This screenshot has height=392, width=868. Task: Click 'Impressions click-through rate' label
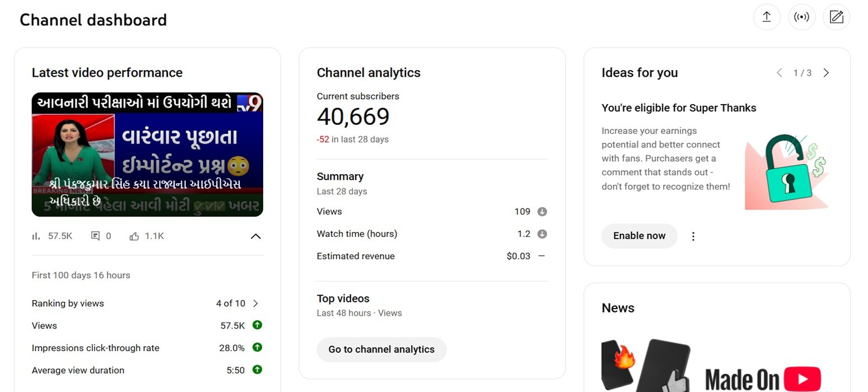tap(95, 348)
